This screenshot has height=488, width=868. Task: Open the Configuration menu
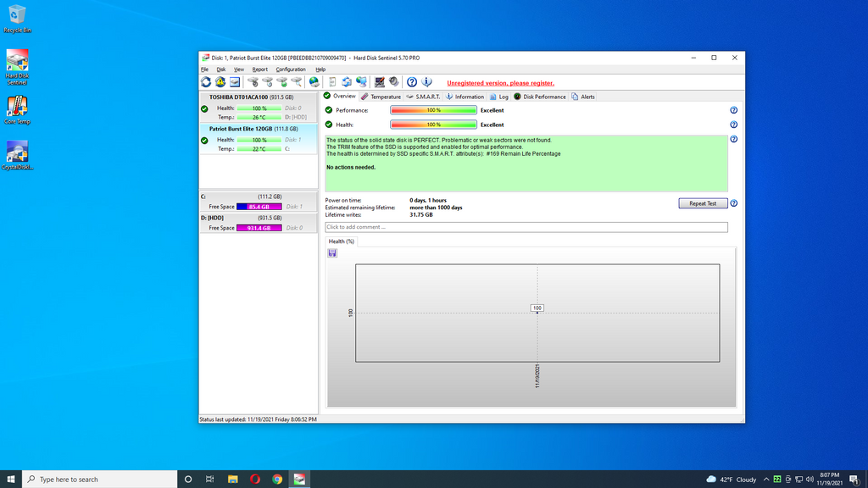point(290,69)
